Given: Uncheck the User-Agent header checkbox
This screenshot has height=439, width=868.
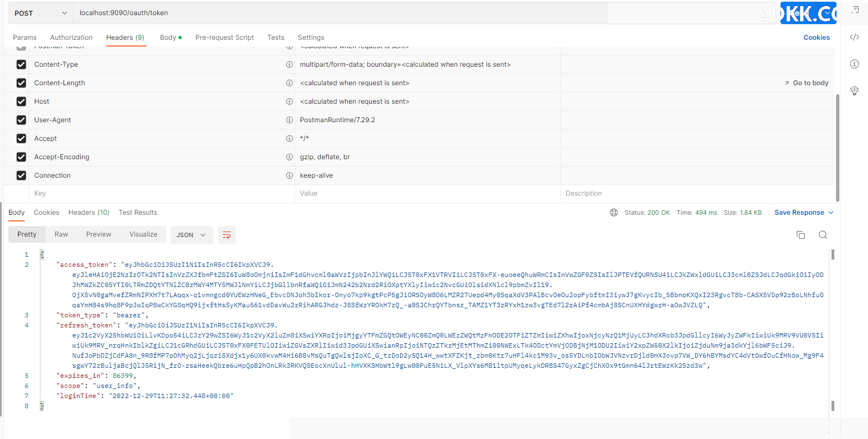Looking at the screenshot, I should click(21, 120).
